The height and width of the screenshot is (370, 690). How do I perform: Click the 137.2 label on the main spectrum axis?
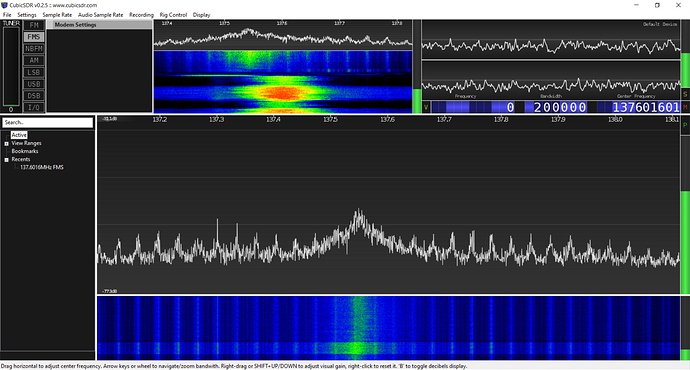click(x=159, y=120)
